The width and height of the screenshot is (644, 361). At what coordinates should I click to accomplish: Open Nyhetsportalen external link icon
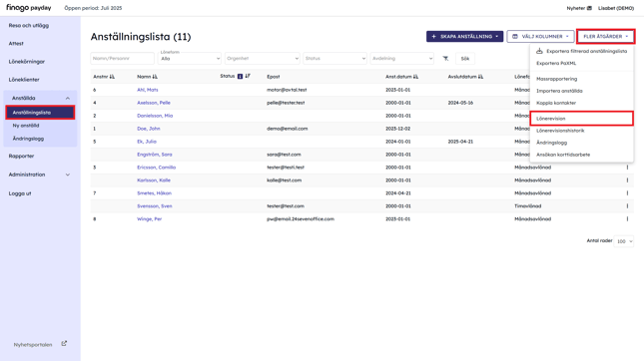pyautogui.click(x=64, y=344)
